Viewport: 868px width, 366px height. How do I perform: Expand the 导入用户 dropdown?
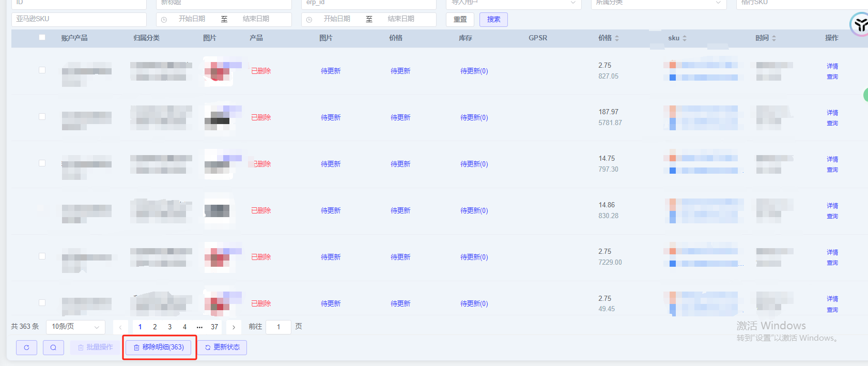[513, 3]
